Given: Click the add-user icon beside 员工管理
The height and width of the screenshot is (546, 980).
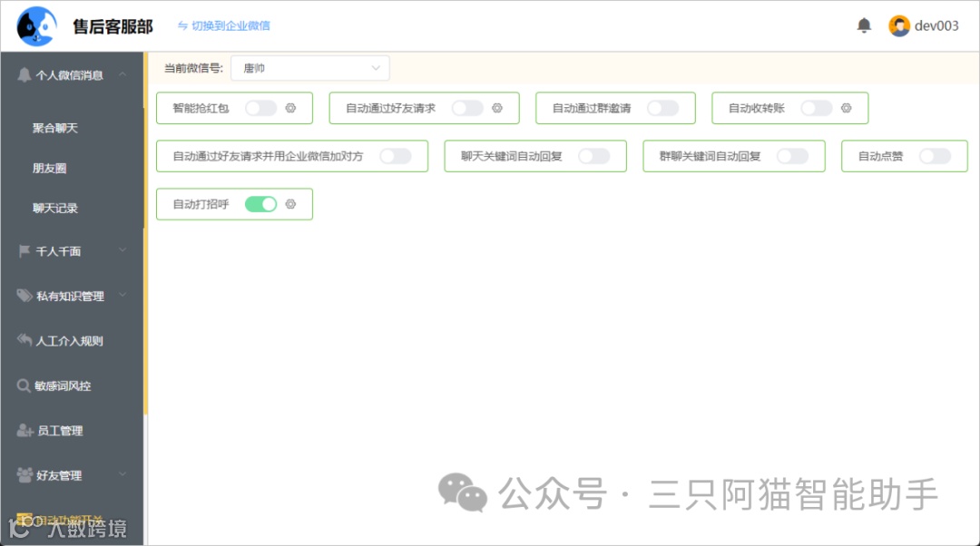Looking at the screenshot, I should click(x=24, y=431).
